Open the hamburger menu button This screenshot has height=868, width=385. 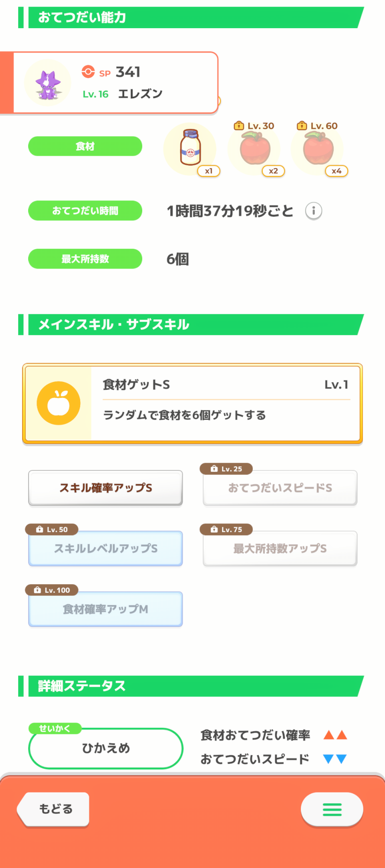coord(332,809)
